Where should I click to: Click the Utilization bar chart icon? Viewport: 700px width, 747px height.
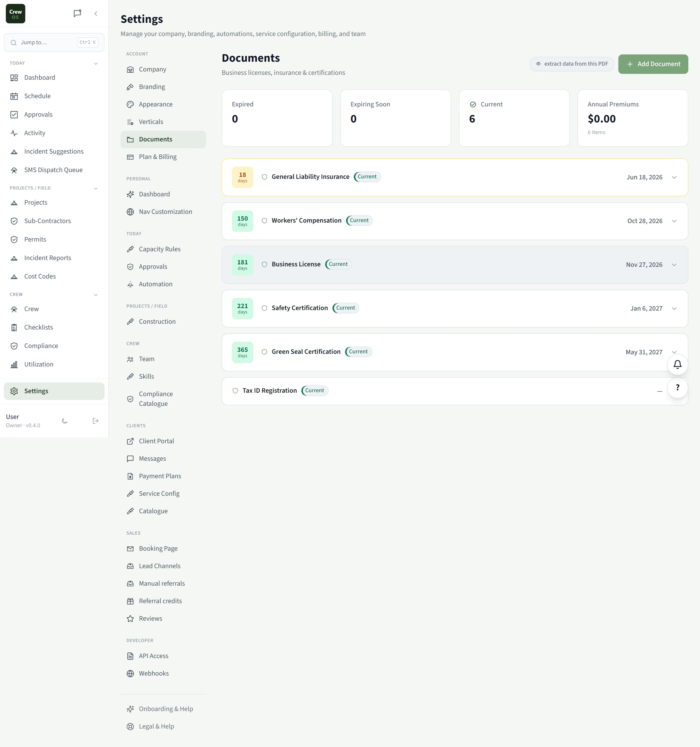click(x=14, y=365)
